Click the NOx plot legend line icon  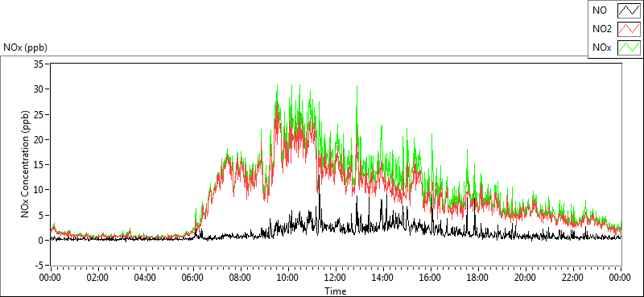pyautogui.click(x=629, y=47)
